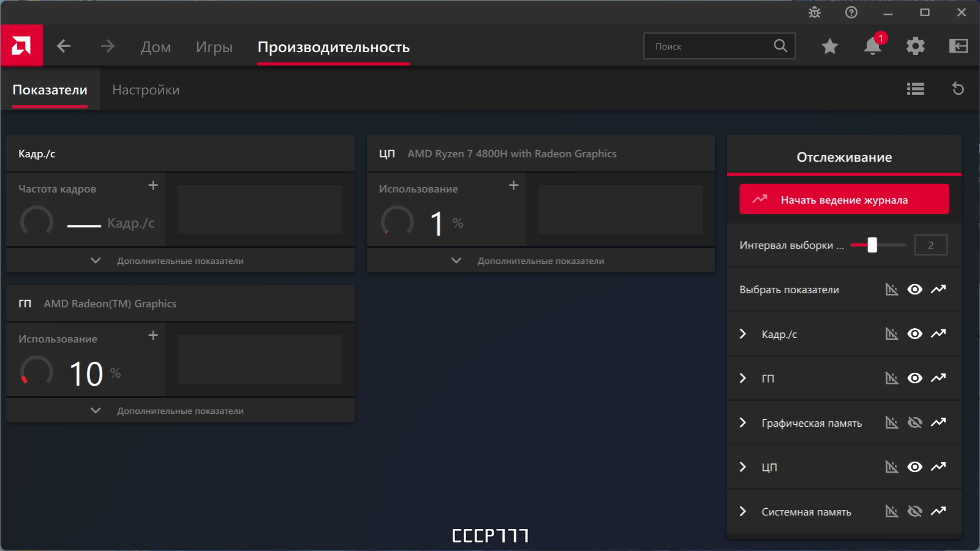The height and width of the screenshot is (551, 980).
Task: Switch to list view icon
Action: coord(915,89)
